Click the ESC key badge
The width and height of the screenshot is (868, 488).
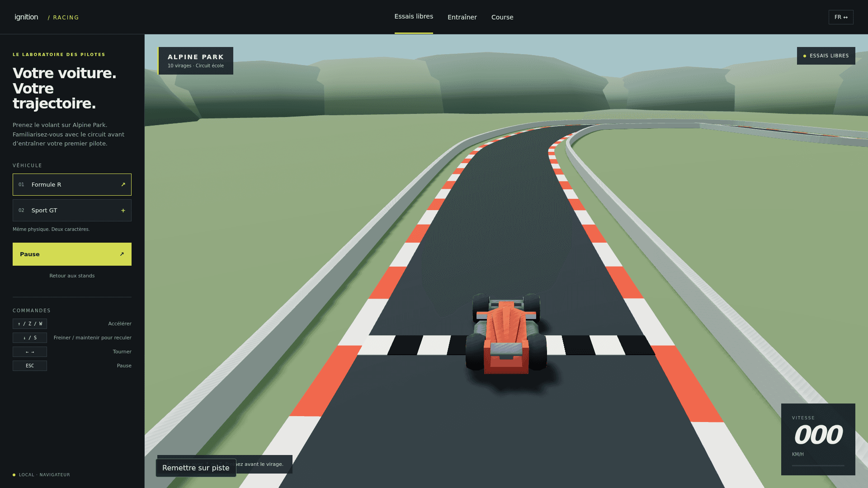pos(30,366)
